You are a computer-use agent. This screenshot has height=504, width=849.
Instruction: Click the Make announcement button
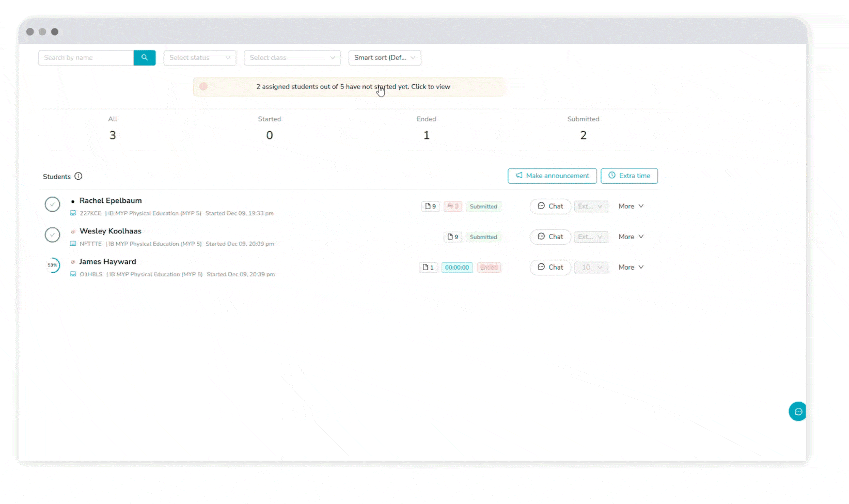(552, 176)
